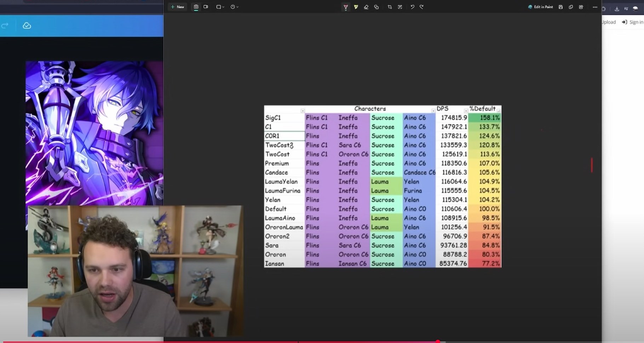The image size is (644, 343).
Task: Copy the snip to the clipboard
Action: coord(571,7)
